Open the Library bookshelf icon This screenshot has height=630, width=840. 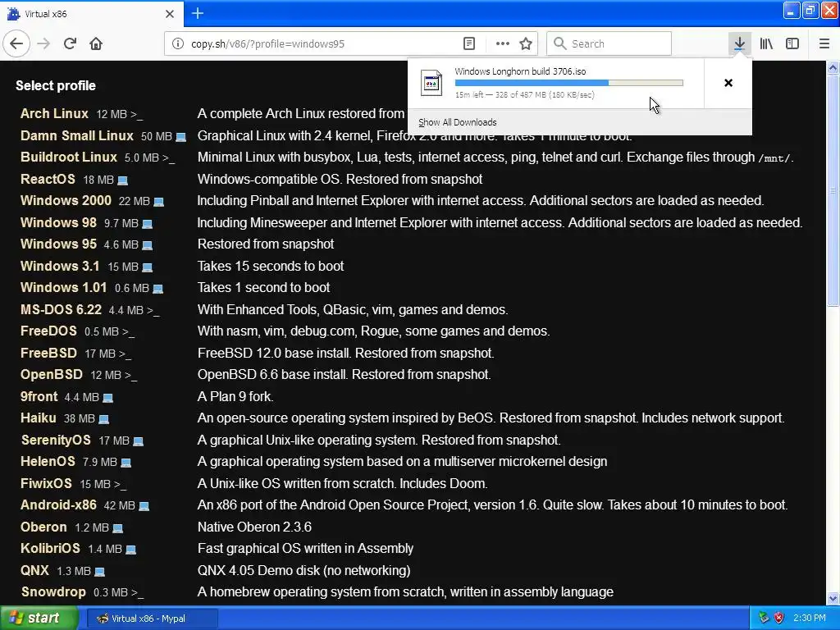766,43
